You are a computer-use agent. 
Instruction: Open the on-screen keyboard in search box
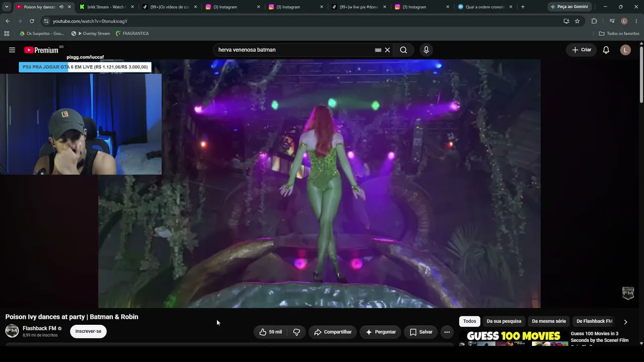click(378, 50)
